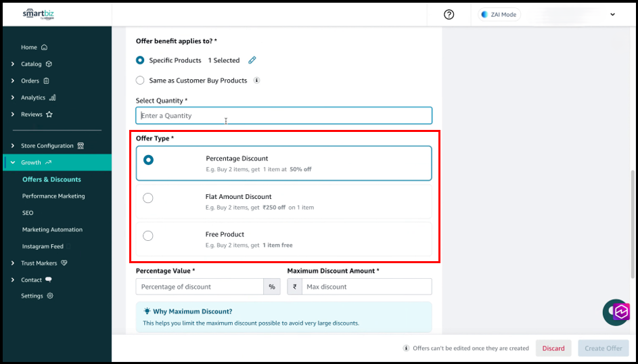Click the help question mark icon
638x364 pixels.
[x=449, y=14]
